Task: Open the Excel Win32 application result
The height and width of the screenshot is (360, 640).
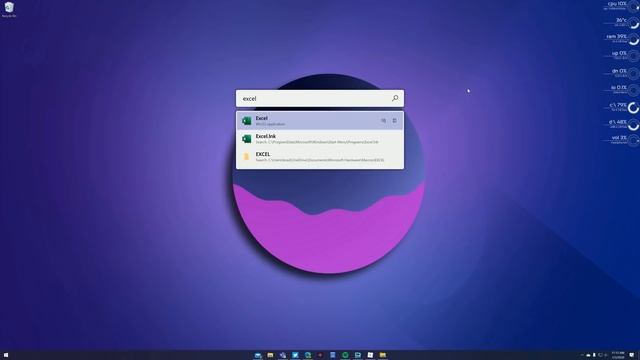Action: (320, 121)
